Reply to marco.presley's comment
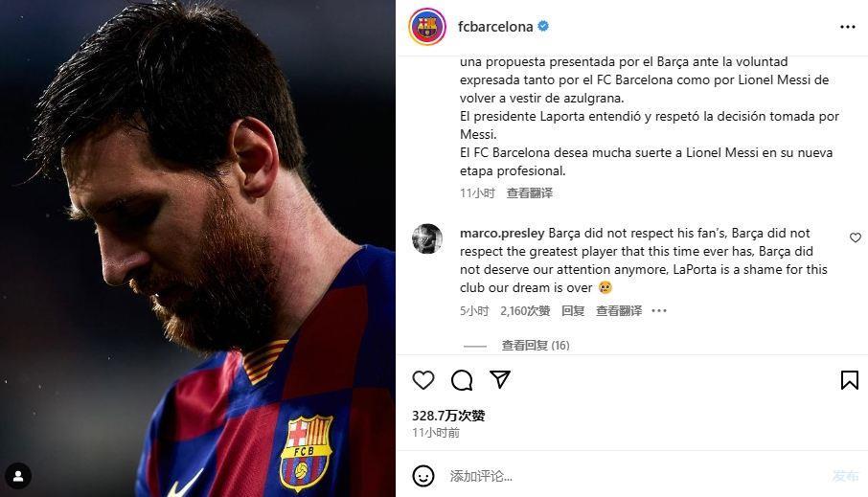 pos(573,311)
